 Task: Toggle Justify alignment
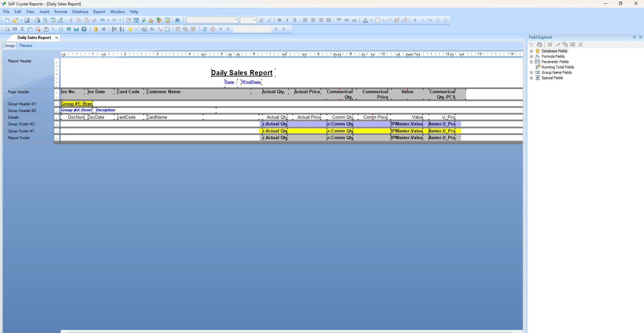(x=328, y=20)
